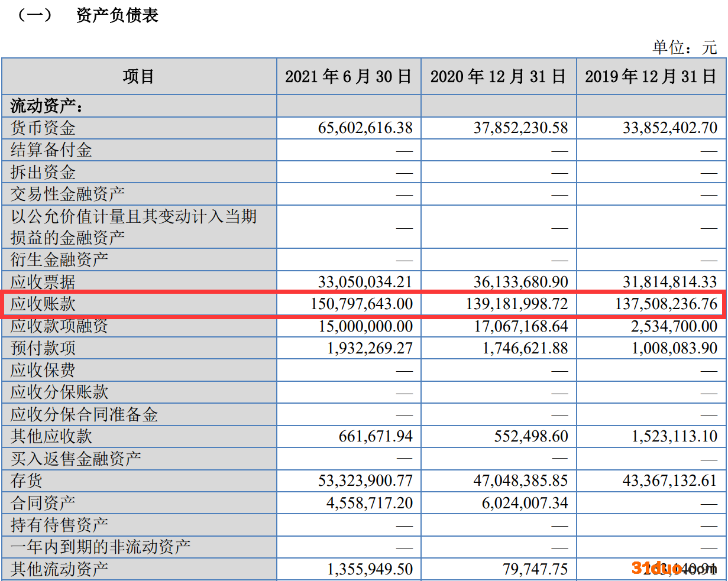Click the 2020年12月31日 column header
This screenshot has width=728, height=581.
pos(499,76)
